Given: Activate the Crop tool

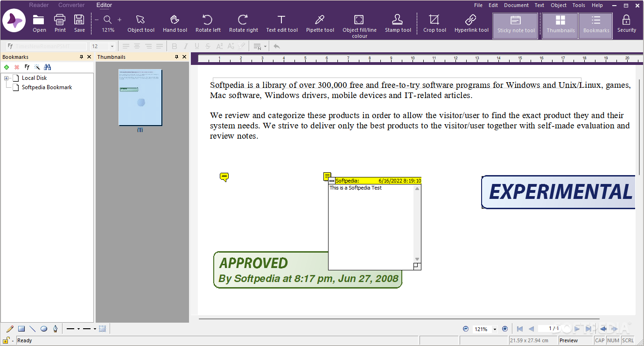Looking at the screenshot, I should tap(434, 23).
